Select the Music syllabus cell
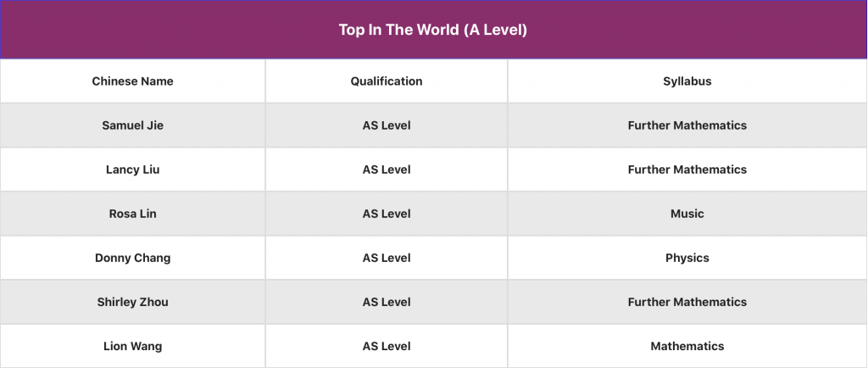Image resolution: width=868 pixels, height=368 pixels. tap(687, 214)
